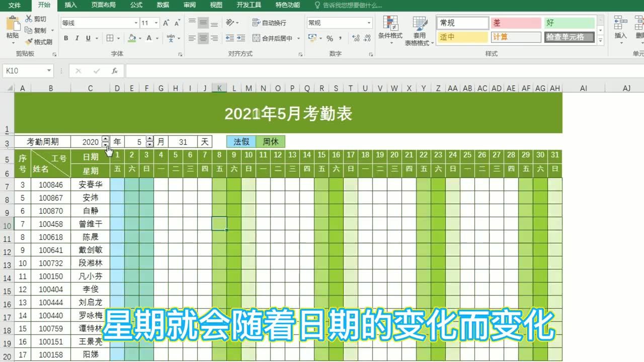Open the font name dropdown
Viewport: 644px width, 362px height.
coord(136,23)
